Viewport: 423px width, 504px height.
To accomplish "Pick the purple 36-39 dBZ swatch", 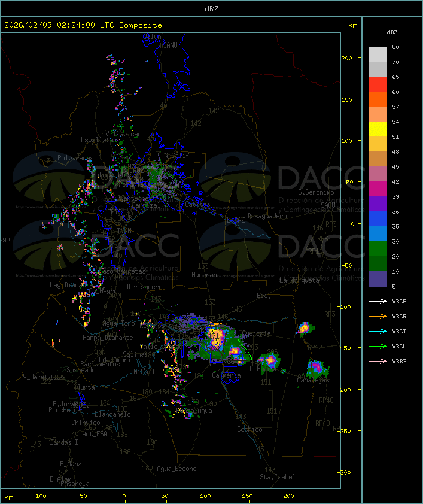I will click(378, 204).
